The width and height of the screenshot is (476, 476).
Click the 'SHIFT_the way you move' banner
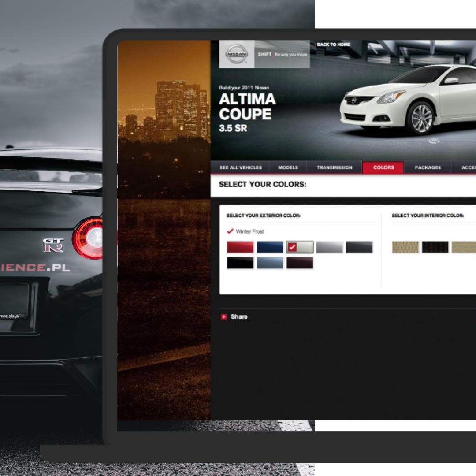click(282, 54)
